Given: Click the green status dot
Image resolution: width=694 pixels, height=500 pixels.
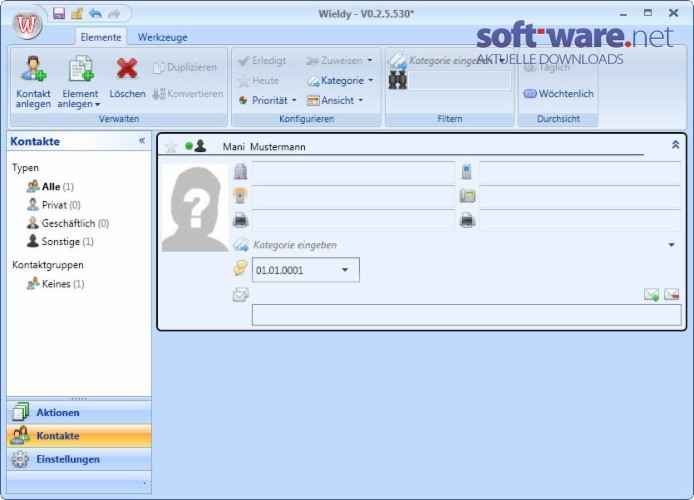Looking at the screenshot, I should coord(189,146).
